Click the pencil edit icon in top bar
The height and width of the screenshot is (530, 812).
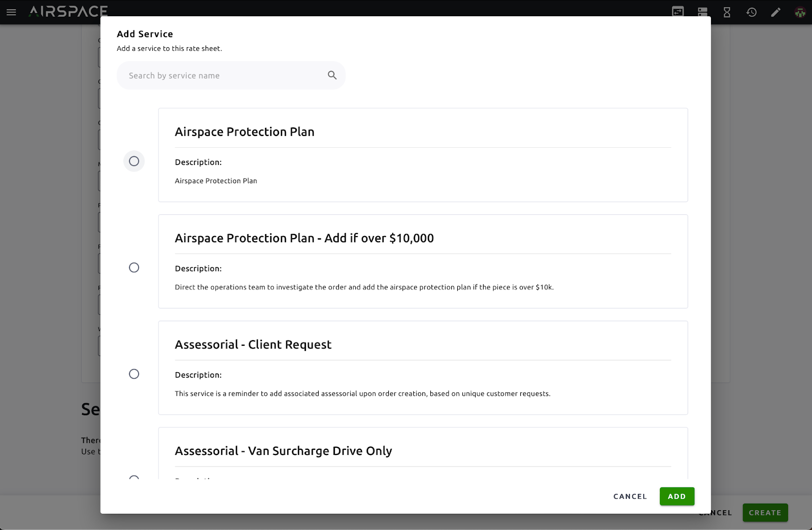point(776,12)
